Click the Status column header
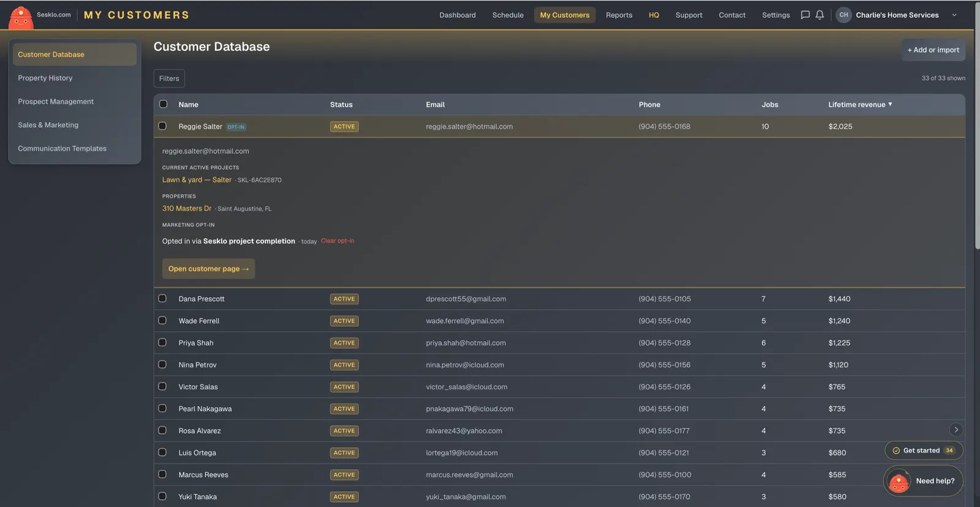The image size is (980, 507). tap(341, 105)
